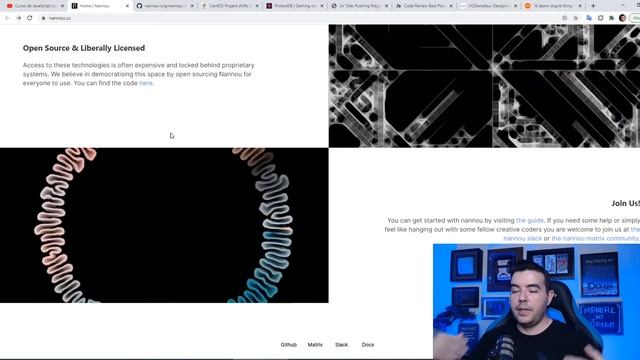Click the black-and-white network pattern image
Viewport: 640px width, 360px height.
pyautogui.click(x=484, y=86)
